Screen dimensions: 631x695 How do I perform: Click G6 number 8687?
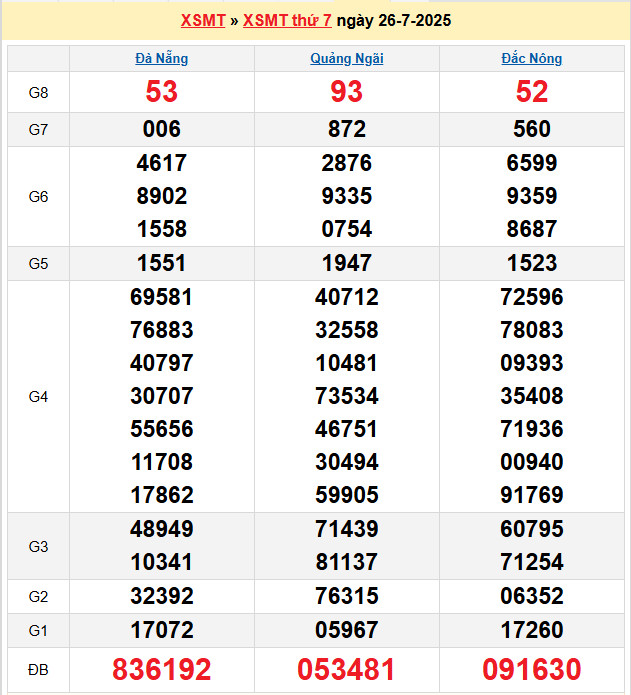(532, 229)
